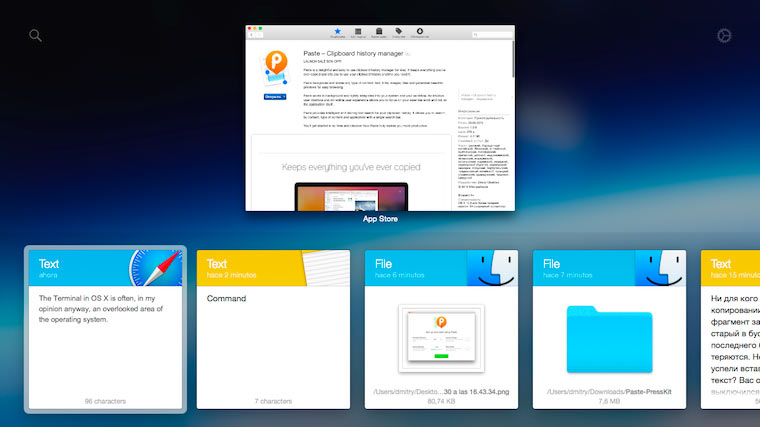760x427 pixels.
Task: Click Finder icon on the PNG file card
Action: tap(493, 268)
